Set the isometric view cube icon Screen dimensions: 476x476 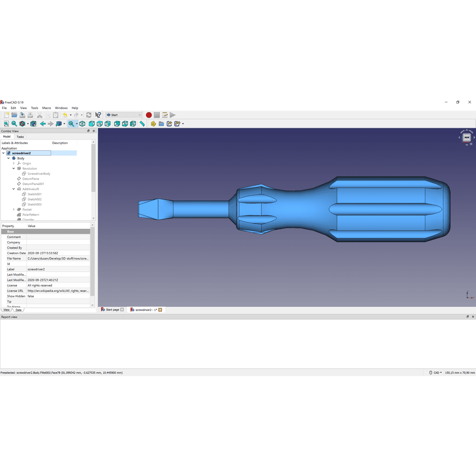[x=82, y=124]
